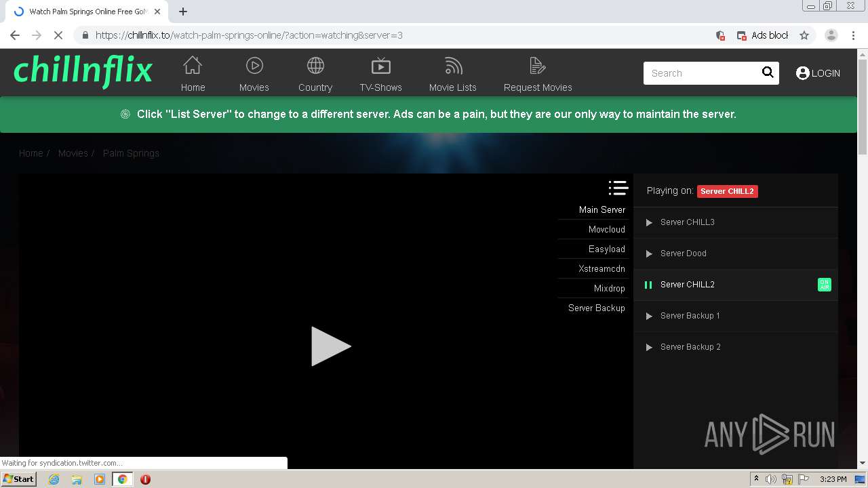Launch Internet Explorer from taskbar
Screen dimensions: 868x488
(x=54, y=479)
